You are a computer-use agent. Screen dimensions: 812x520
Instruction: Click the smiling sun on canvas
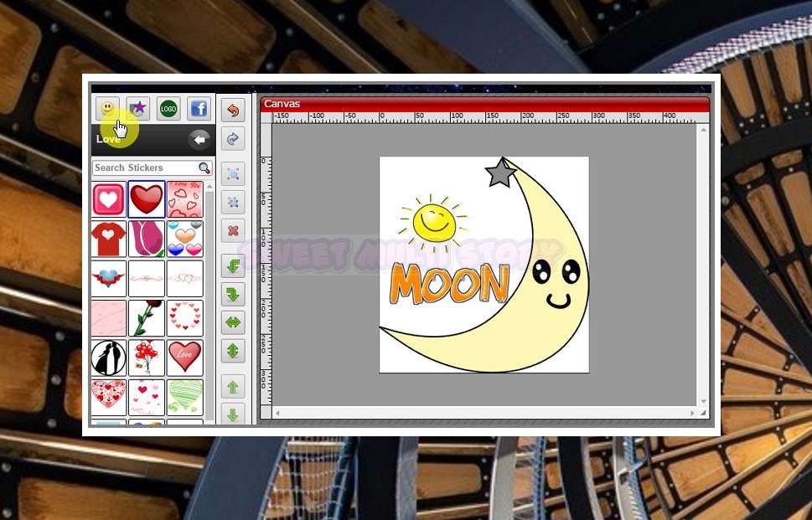click(x=434, y=223)
